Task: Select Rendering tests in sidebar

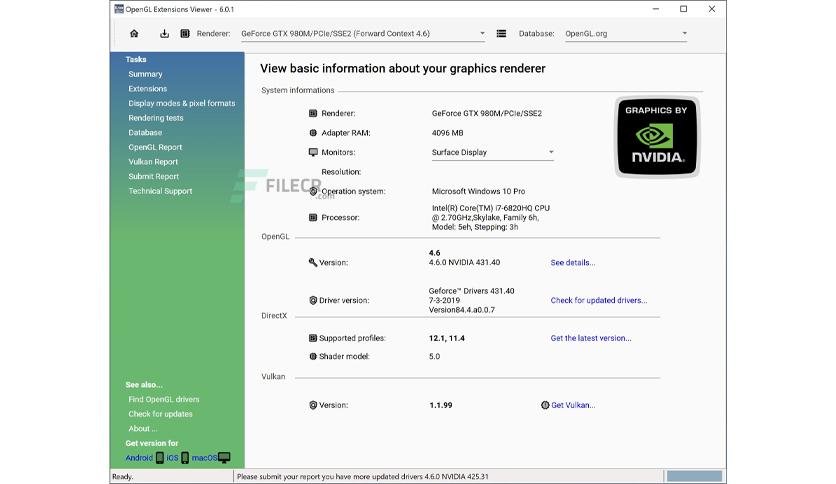Action: tap(156, 118)
